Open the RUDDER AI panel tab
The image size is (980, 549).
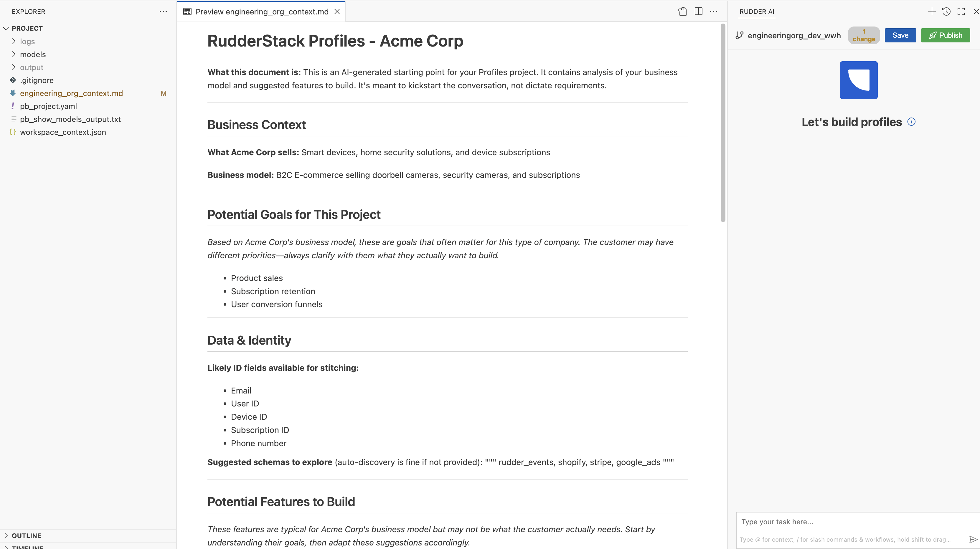(757, 11)
